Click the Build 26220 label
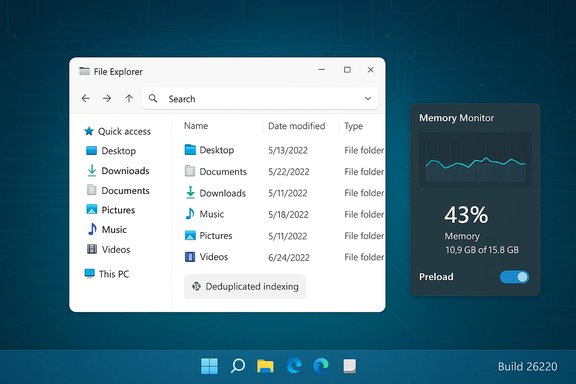Viewport: 576px width, 384px height. (528, 366)
